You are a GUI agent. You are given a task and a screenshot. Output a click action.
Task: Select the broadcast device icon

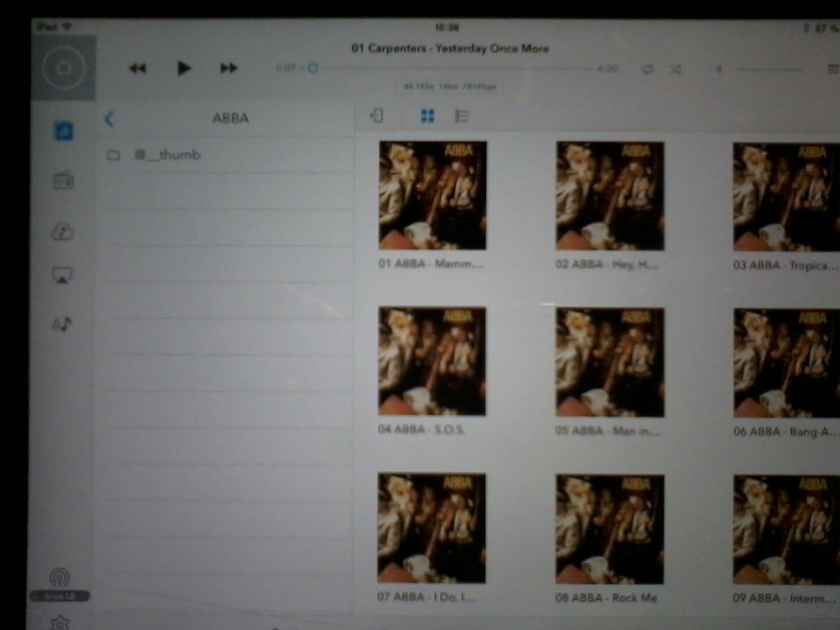tap(59, 577)
